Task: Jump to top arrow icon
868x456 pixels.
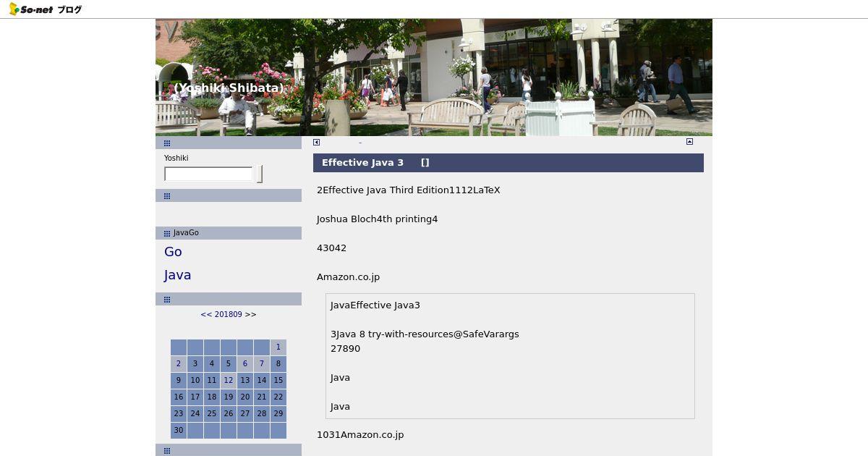Action: click(x=689, y=142)
